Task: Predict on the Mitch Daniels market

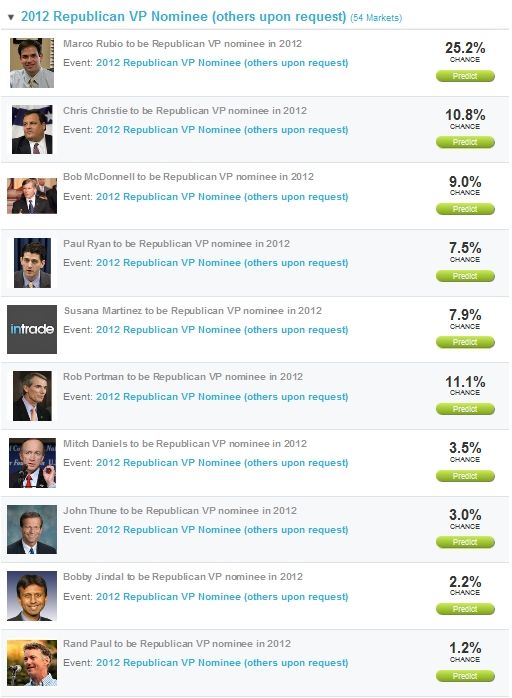Action: click(465, 476)
